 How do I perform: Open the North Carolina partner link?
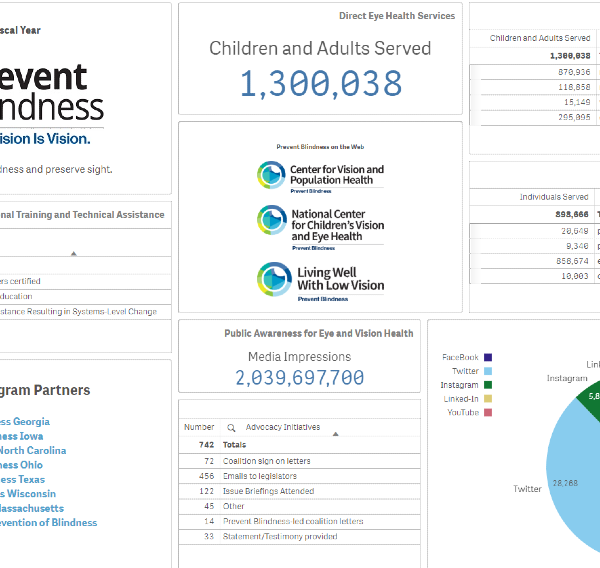tap(33, 450)
